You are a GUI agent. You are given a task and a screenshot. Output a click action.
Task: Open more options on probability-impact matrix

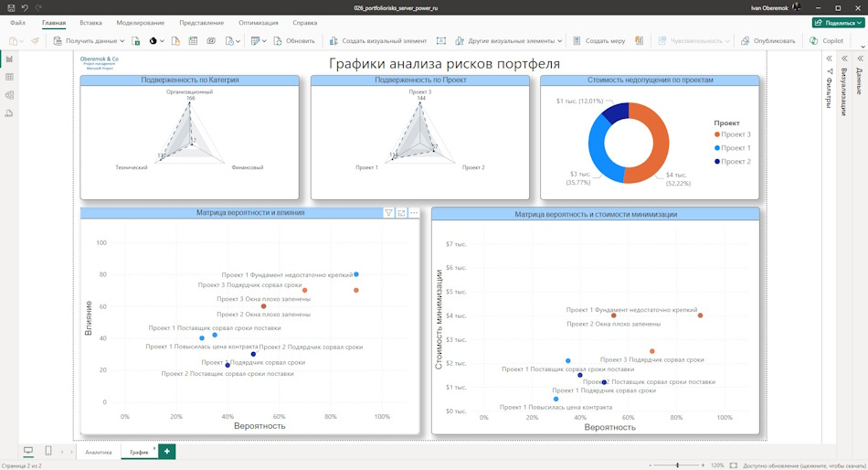click(x=414, y=213)
